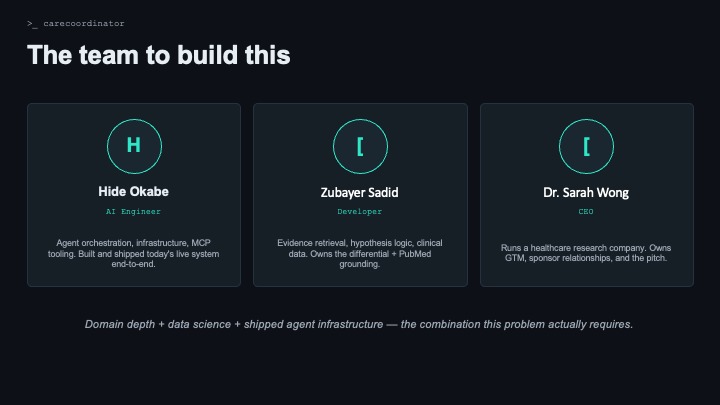Screen dimensions: 720x405
Task: Select the Developer role label
Action: pos(360,212)
